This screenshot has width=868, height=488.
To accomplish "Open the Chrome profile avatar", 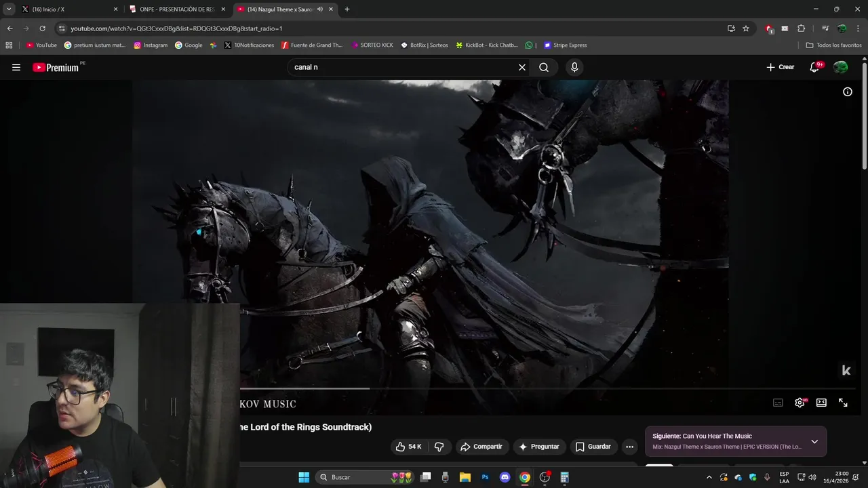I will pos(842,28).
